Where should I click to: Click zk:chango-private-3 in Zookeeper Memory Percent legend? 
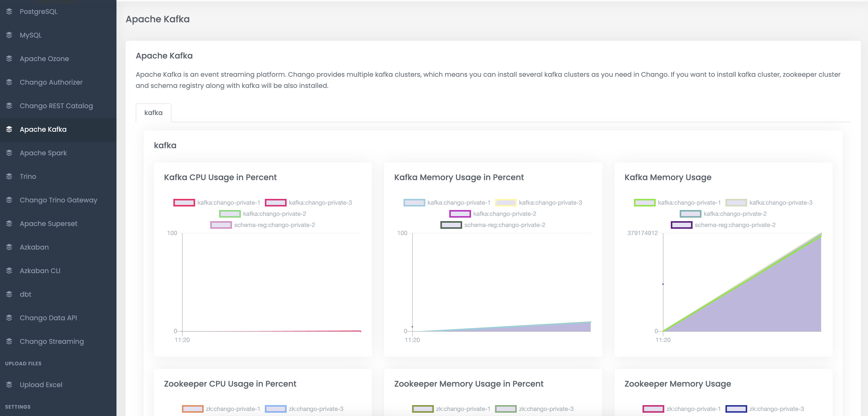pos(534,409)
